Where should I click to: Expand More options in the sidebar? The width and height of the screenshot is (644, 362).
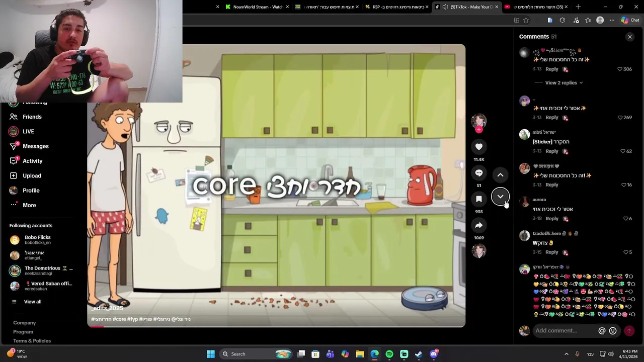[x=29, y=205]
